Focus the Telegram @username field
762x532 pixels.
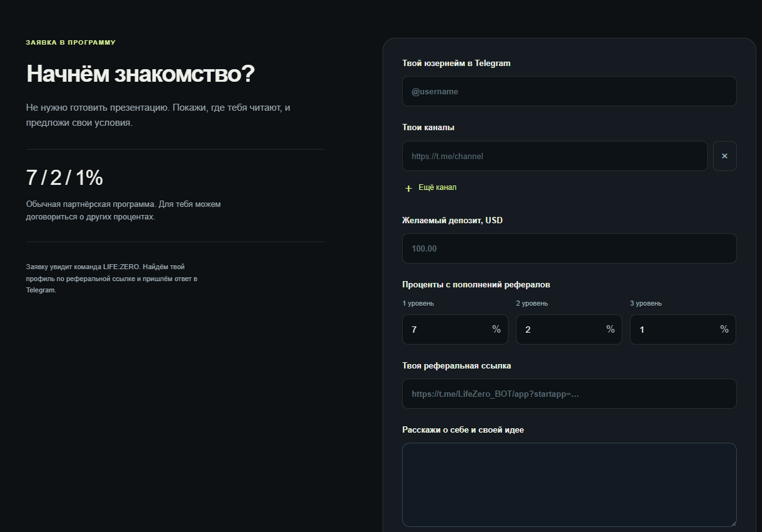click(569, 91)
